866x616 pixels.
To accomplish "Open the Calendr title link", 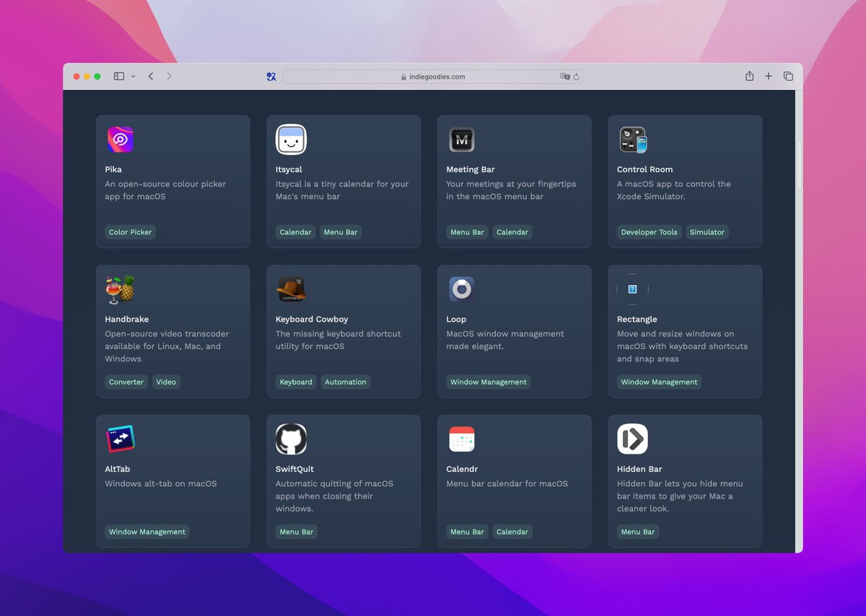I will click(x=462, y=469).
